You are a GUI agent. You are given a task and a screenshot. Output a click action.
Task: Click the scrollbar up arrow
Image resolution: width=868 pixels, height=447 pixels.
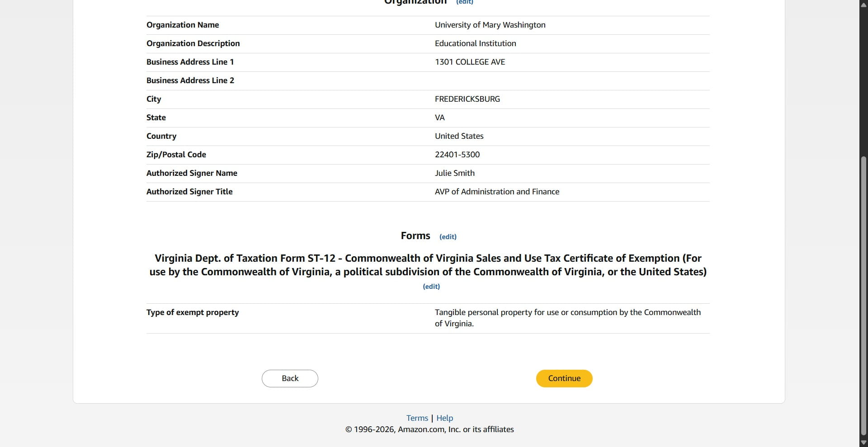863,5
